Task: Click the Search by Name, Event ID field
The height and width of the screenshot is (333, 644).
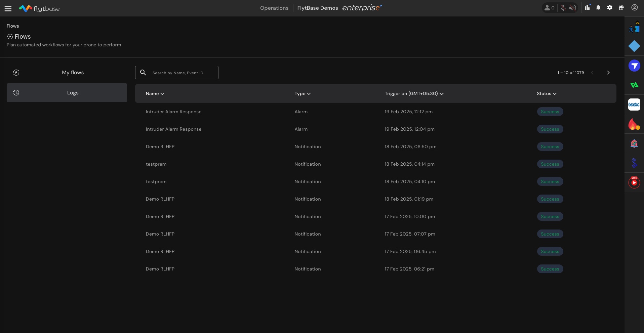Action: pos(182,73)
